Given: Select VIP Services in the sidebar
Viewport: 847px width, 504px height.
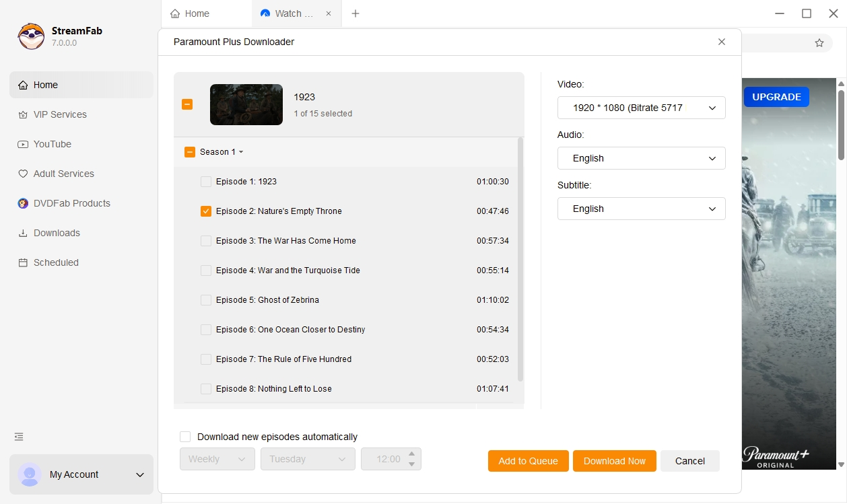Looking at the screenshot, I should (x=59, y=114).
